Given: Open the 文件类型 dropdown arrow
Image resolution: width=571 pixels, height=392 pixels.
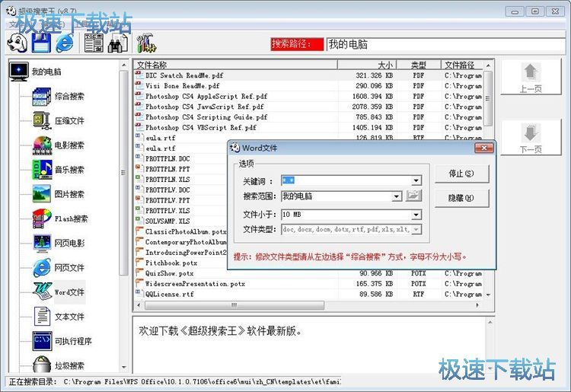Looking at the screenshot, I should coord(416,229).
